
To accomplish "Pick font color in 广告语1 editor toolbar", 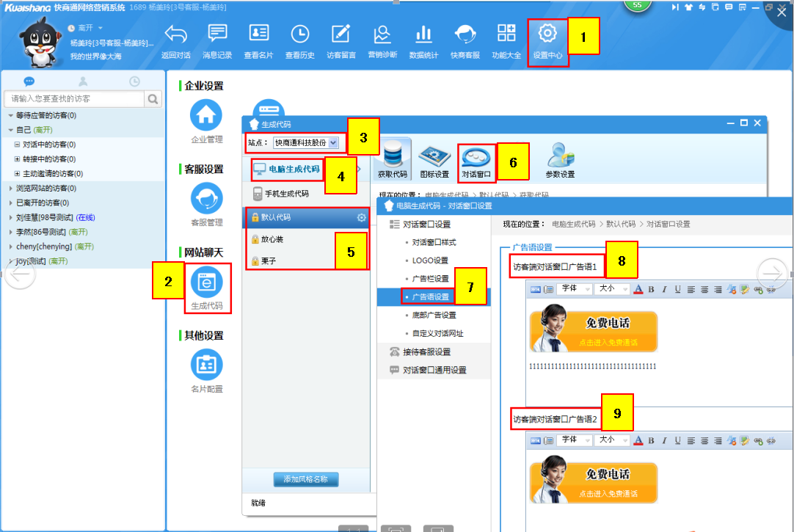I will click(x=638, y=290).
